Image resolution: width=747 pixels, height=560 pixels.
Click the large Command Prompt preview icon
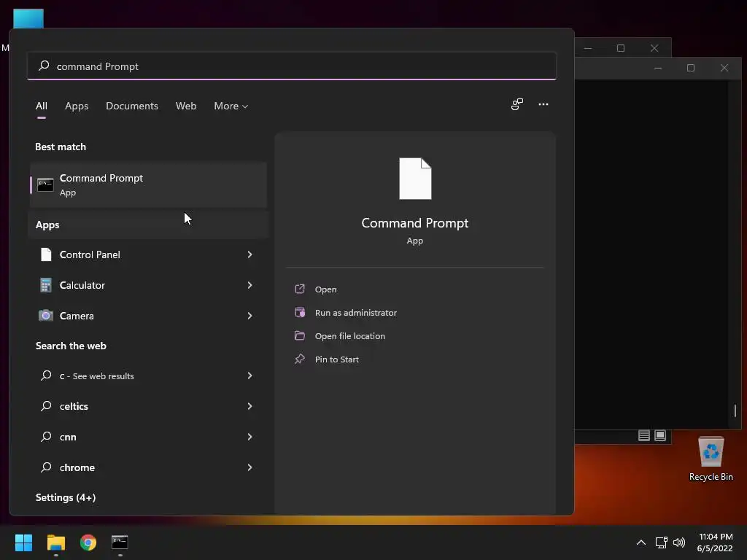tap(415, 179)
